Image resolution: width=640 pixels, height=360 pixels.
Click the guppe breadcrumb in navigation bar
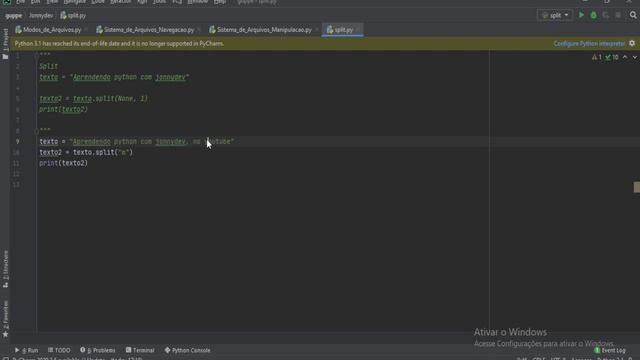pos(13,16)
